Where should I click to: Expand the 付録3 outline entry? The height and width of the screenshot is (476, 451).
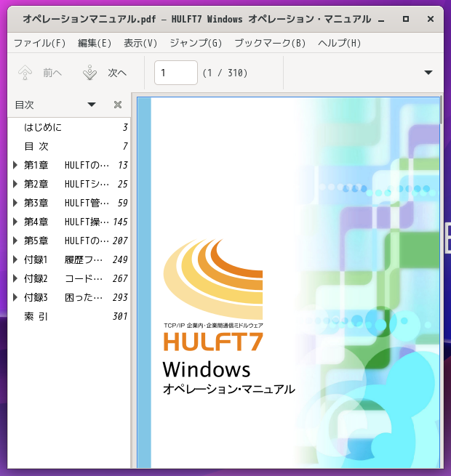(x=15, y=297)
